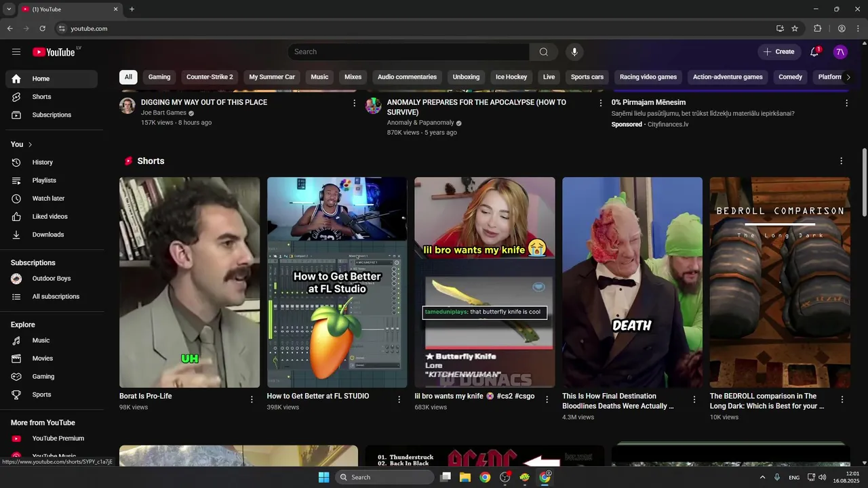Open options for DIGGING MY WAY video
868x488 pixels.
click(354, 103)
